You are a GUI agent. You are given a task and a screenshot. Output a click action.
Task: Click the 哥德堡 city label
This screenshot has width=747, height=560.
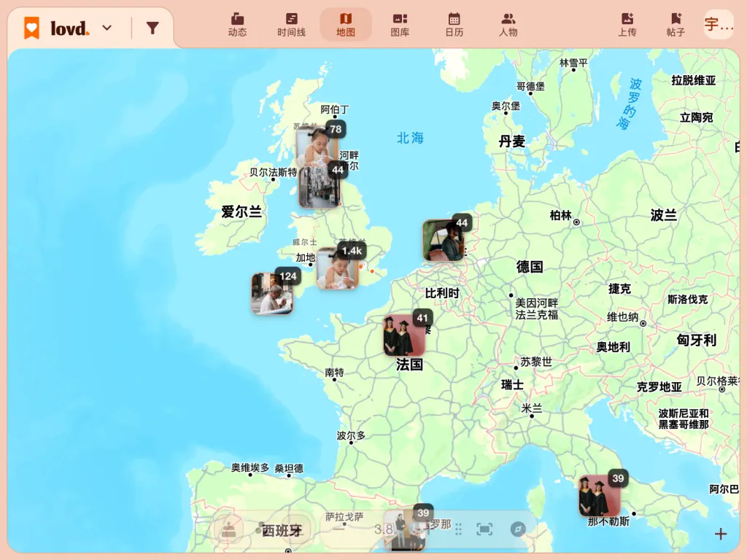tap(530, 86)
